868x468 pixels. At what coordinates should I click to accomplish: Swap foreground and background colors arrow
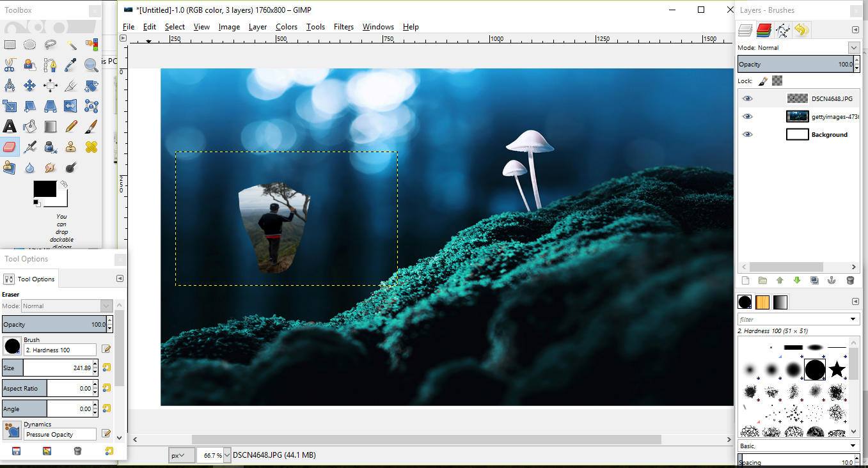pos(64,185)
